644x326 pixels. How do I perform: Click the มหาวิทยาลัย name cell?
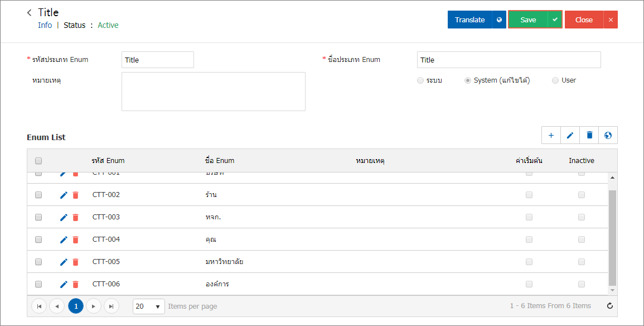[225, 262]
